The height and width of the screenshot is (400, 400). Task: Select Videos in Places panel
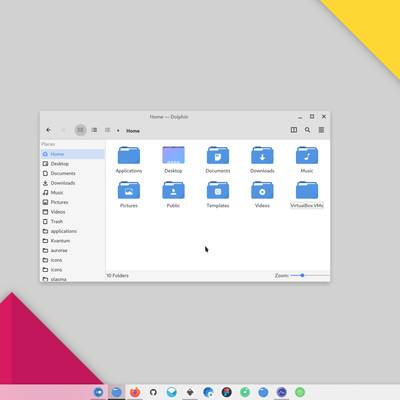73,212
